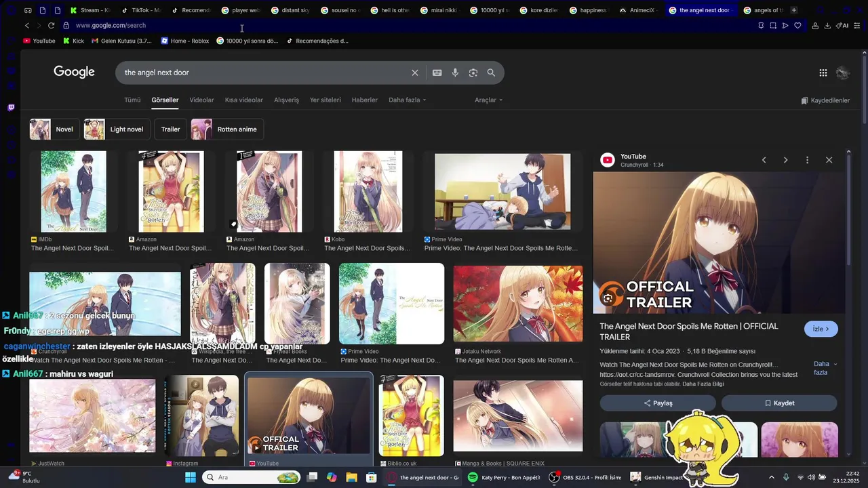Open the 'Alışveriş' tab

pyautogui.click(x=286, y=100)
